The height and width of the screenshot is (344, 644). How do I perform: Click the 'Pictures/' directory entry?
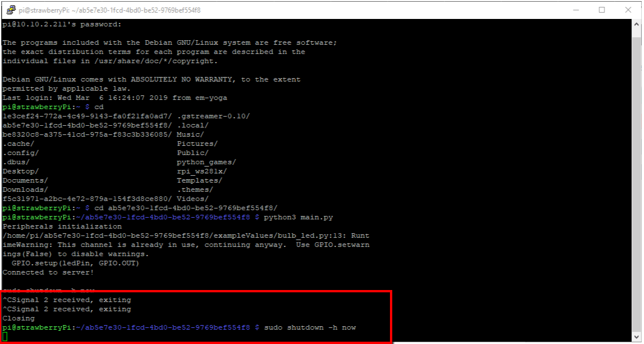pyautogui.click(x=197, y=144)
